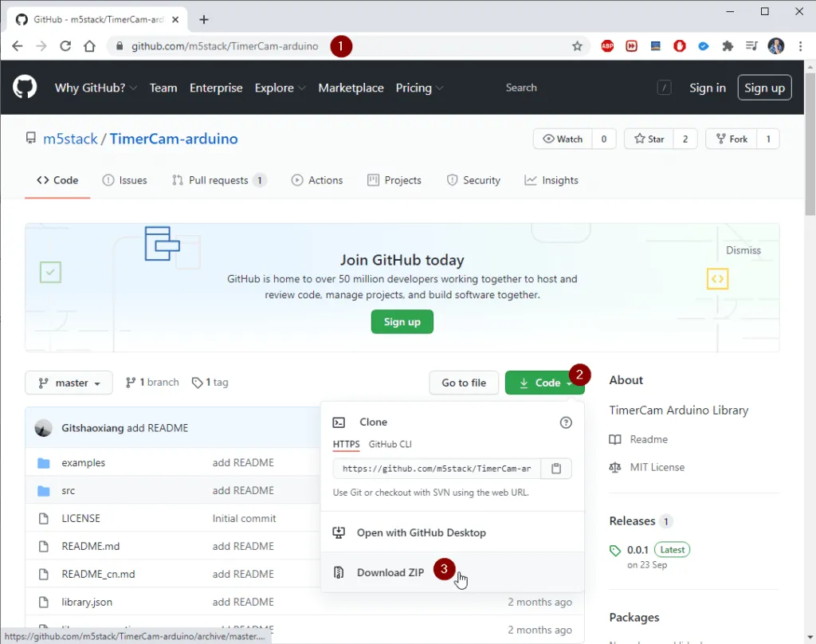Open Chrome's three-dot menu
Viewport: 816px width, 644px height.
[799, 46]
